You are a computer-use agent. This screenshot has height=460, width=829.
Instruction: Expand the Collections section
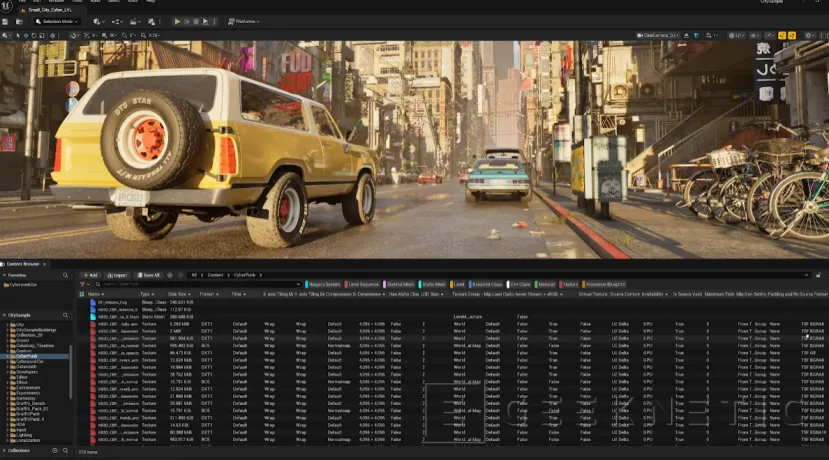(x=4, y=451)
